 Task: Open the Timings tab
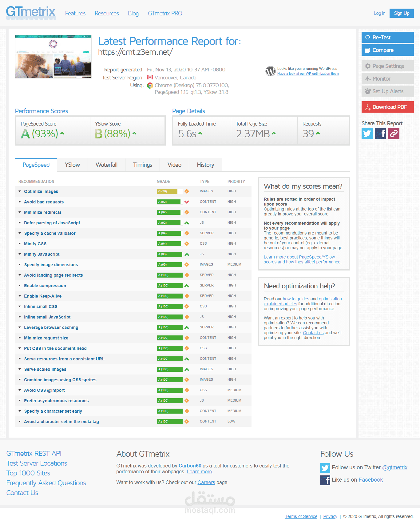click(143, 165)
